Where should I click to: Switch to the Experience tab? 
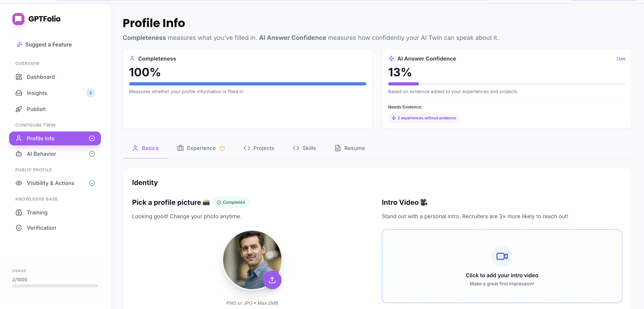(x=201, y=148)
